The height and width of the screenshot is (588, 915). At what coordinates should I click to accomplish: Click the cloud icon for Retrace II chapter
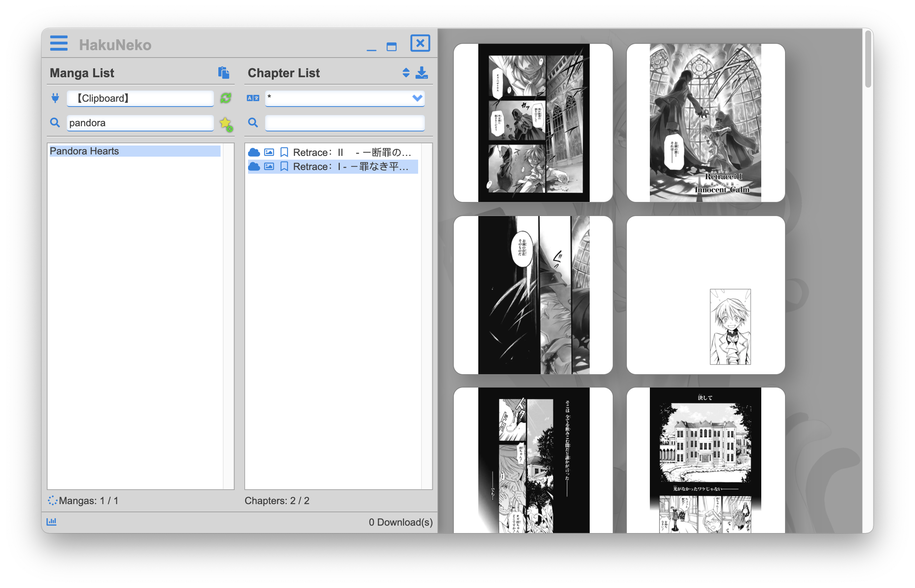(254, 152)
